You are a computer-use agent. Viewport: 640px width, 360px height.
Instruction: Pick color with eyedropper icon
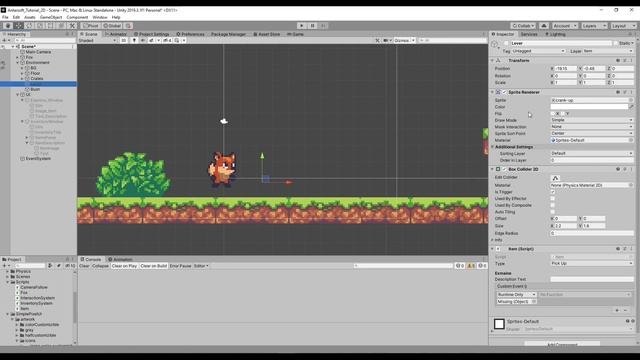631,107
